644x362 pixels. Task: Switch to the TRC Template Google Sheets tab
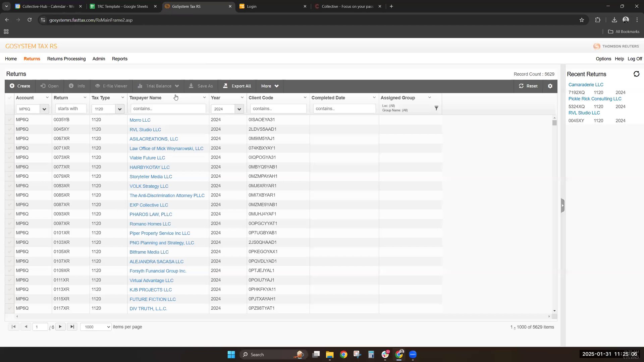click(122, 6)
